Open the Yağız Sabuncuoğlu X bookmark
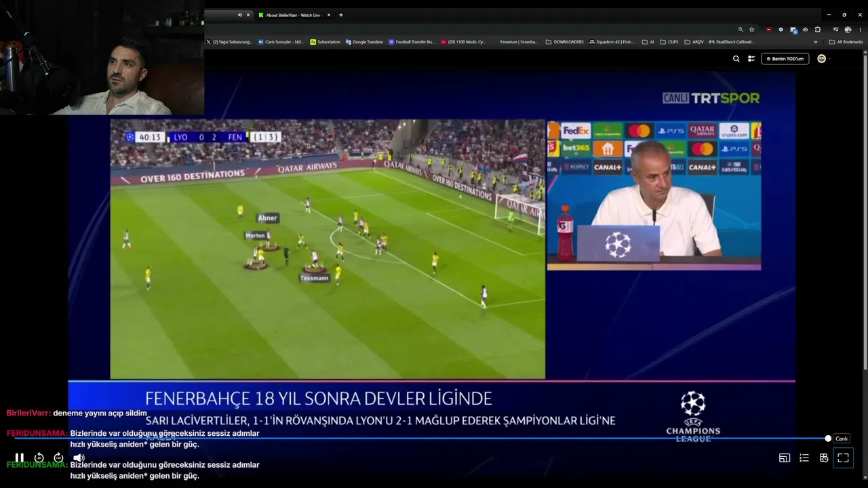The width and height of the screenshot is (868, 488). (x=229, y=42)
